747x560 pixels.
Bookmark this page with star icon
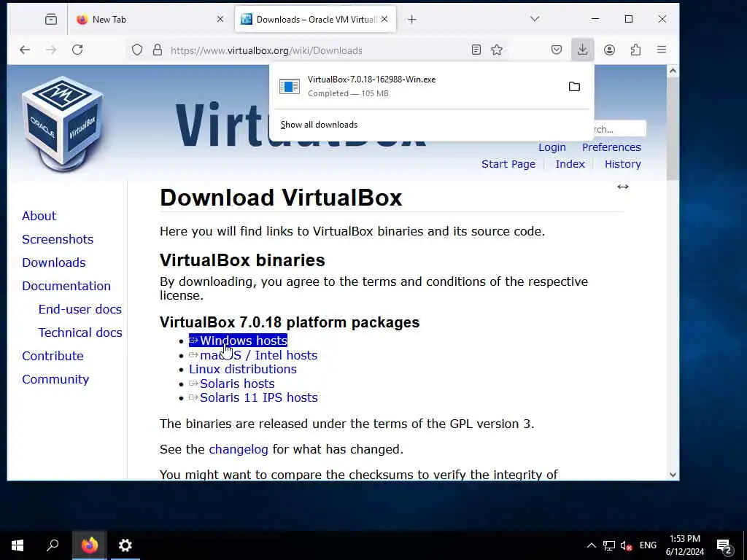[497, 50]
